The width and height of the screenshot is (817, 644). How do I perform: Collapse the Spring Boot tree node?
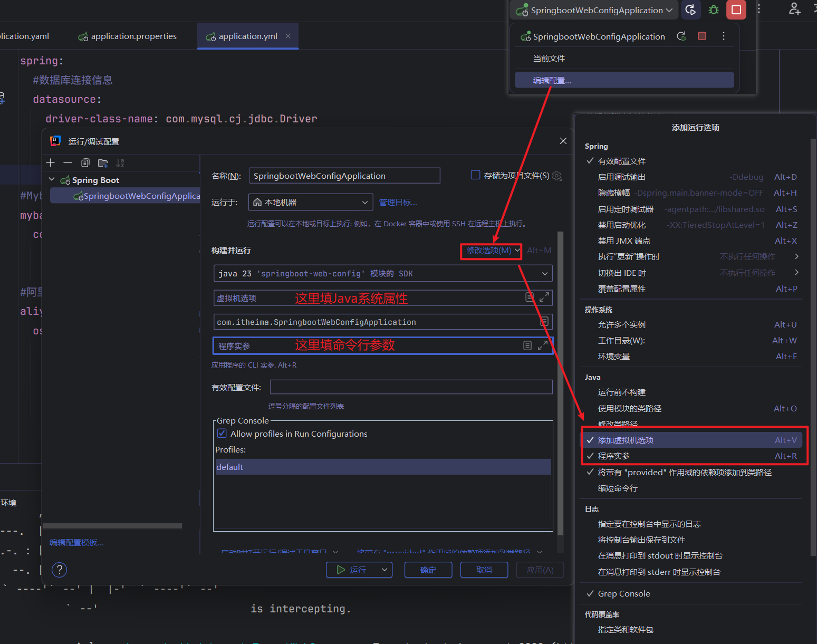point(52,180)
